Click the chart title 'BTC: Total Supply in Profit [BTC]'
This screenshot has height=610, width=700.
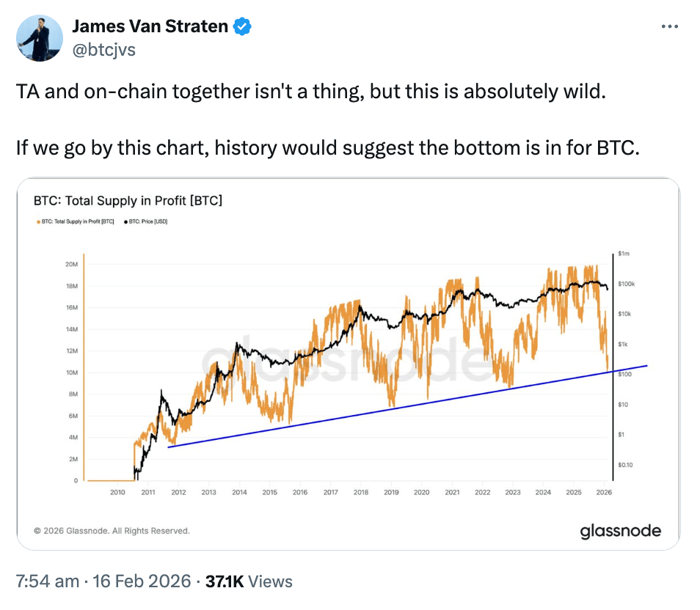pos(128,200)
